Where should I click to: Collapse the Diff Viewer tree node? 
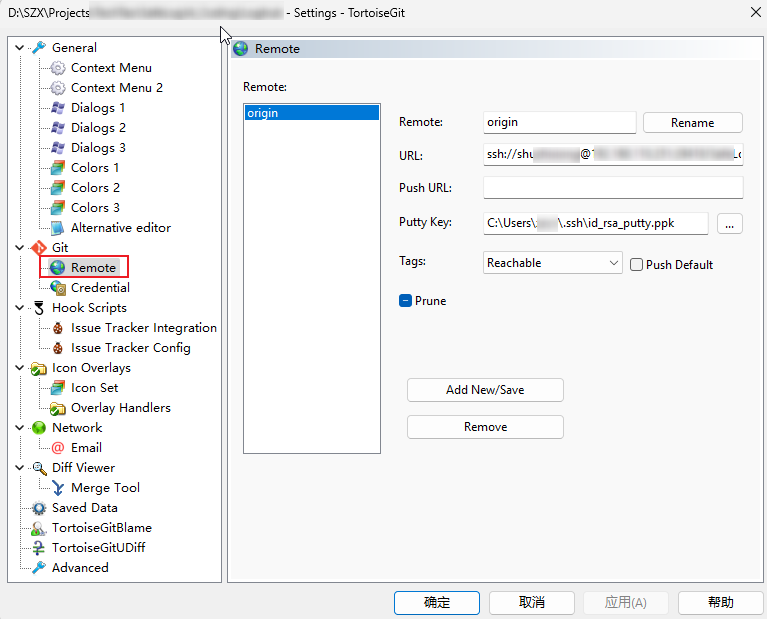tap(20, 468)
